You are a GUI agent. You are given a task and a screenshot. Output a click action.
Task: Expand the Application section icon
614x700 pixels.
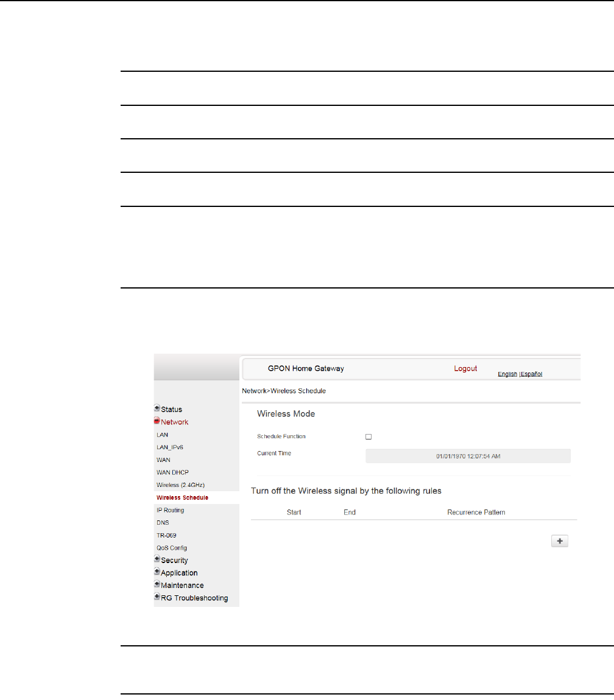click(157, 572)
